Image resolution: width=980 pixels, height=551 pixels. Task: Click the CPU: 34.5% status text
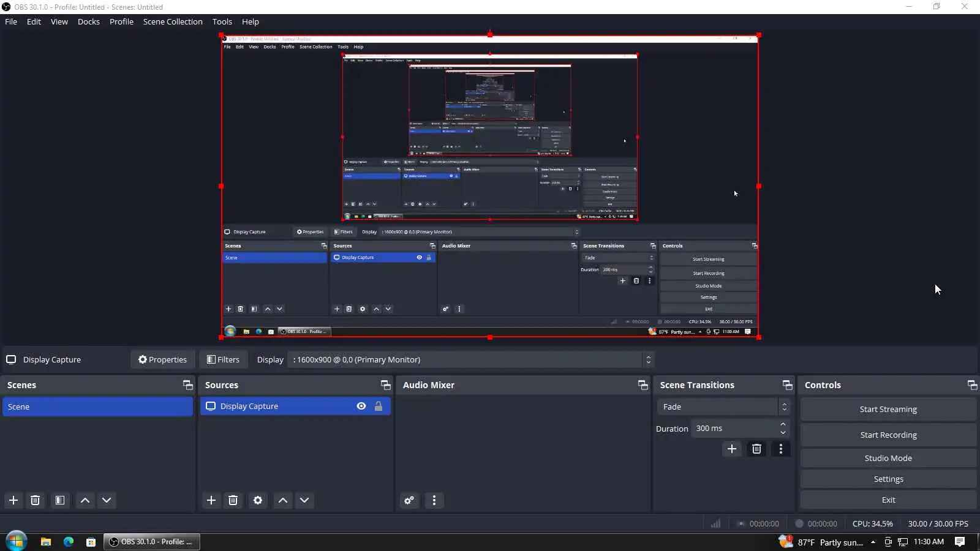872,523
